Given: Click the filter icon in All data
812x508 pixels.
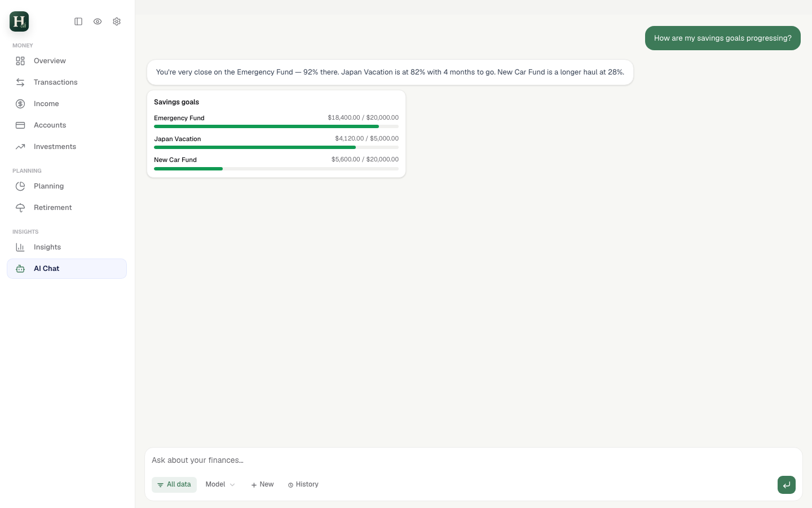Looking at the screenshot, I should pyautogui.click(x=160, y=485).
